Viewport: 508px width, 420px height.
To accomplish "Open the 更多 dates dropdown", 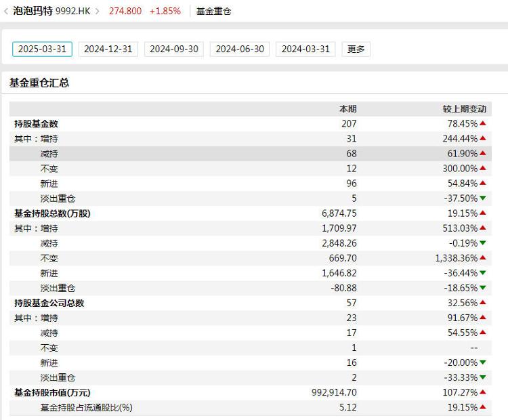I will (356, 49).
